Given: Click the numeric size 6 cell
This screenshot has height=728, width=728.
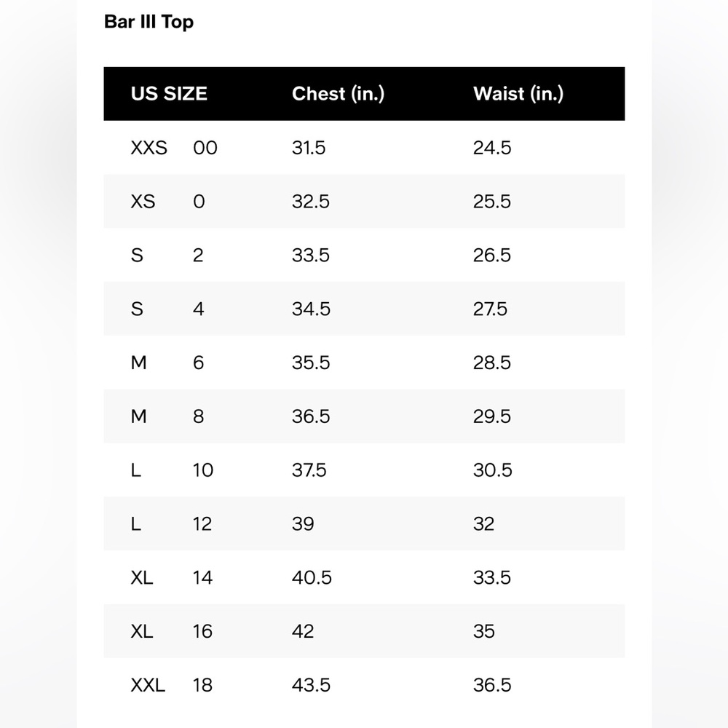Looking at the screenshot, I should (x=199, y=363).
